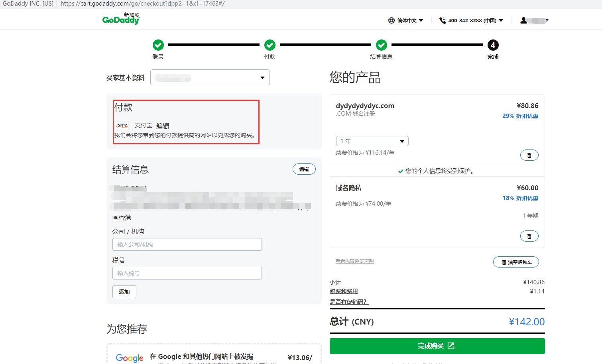Click the green 完成购买 button

[437, 346]
